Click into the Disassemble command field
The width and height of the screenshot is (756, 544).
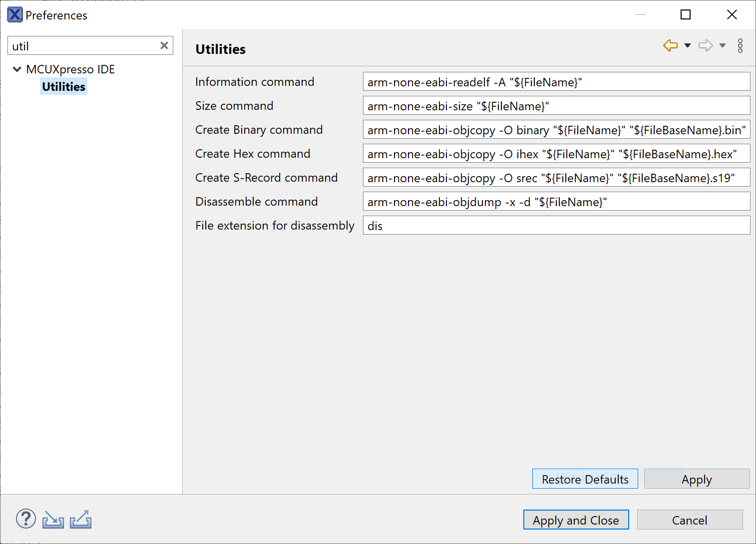(x=556, y=202)
